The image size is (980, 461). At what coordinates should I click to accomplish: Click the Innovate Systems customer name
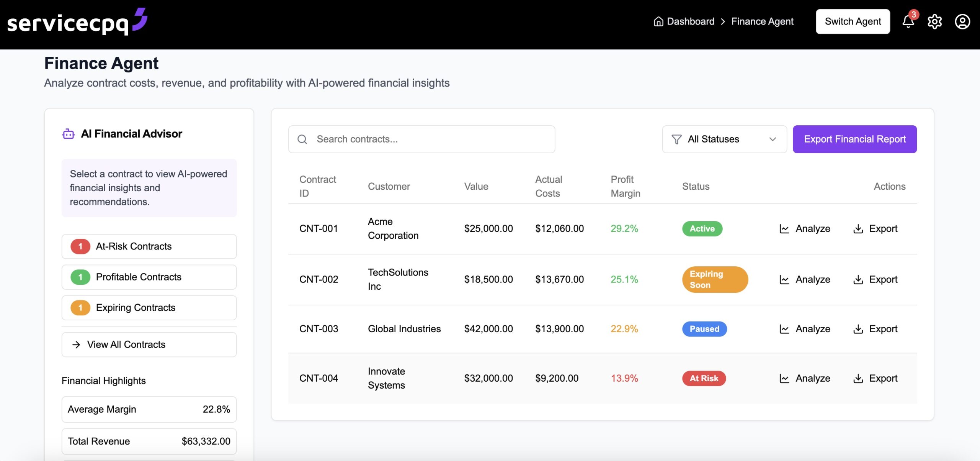tap(386, 378)
